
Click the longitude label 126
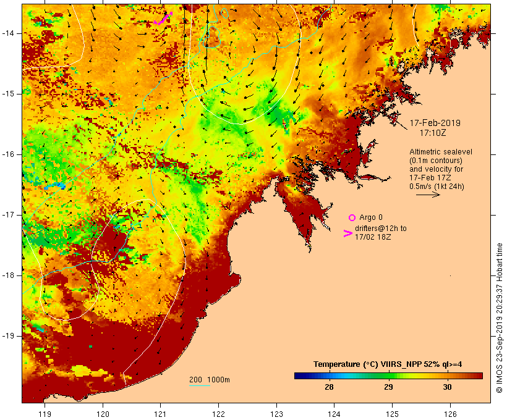coord(450,414)
